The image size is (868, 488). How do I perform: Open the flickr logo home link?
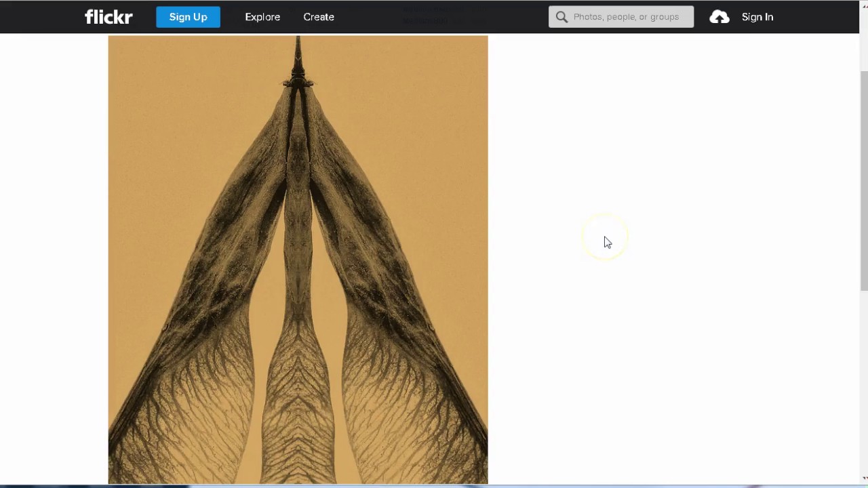point(108,17)
